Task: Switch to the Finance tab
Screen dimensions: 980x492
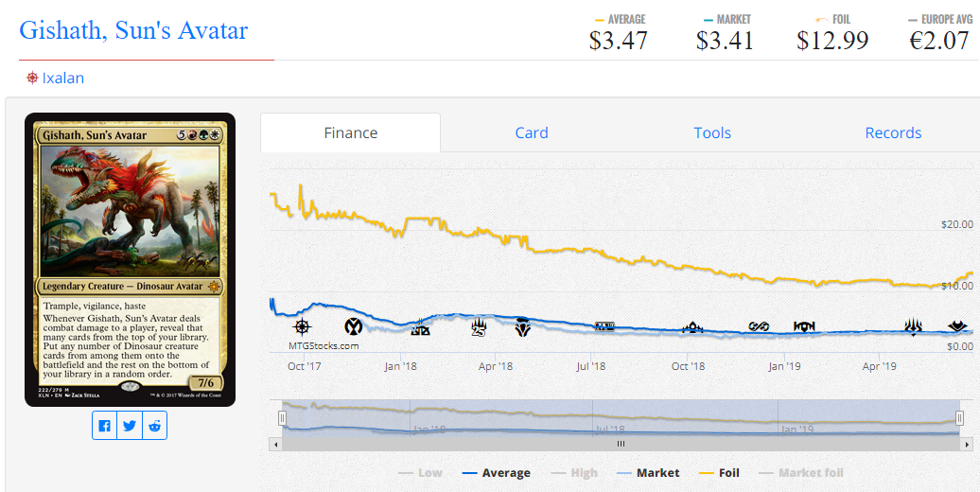Action: click(351, 132)
